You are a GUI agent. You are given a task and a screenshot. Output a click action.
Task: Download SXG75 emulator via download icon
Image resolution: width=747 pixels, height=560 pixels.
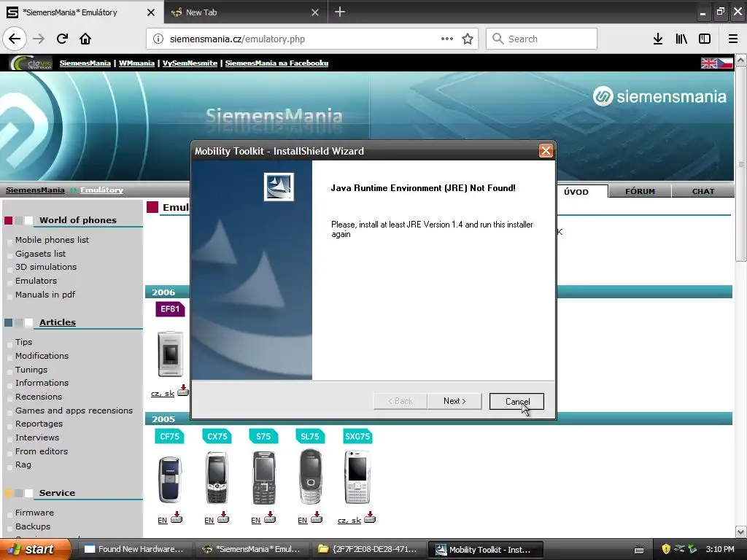point(370,517)
